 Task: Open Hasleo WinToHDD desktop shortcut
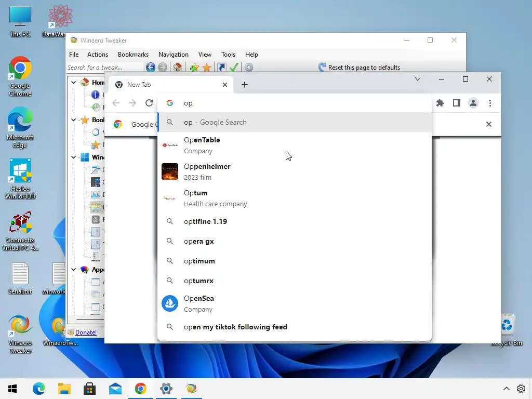coord(20,179)
